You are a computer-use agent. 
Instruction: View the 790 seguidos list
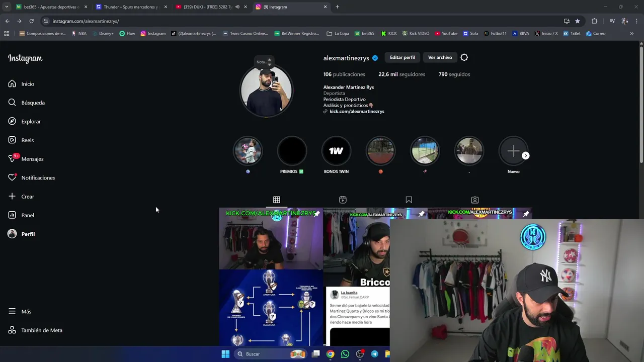[454, 74]
